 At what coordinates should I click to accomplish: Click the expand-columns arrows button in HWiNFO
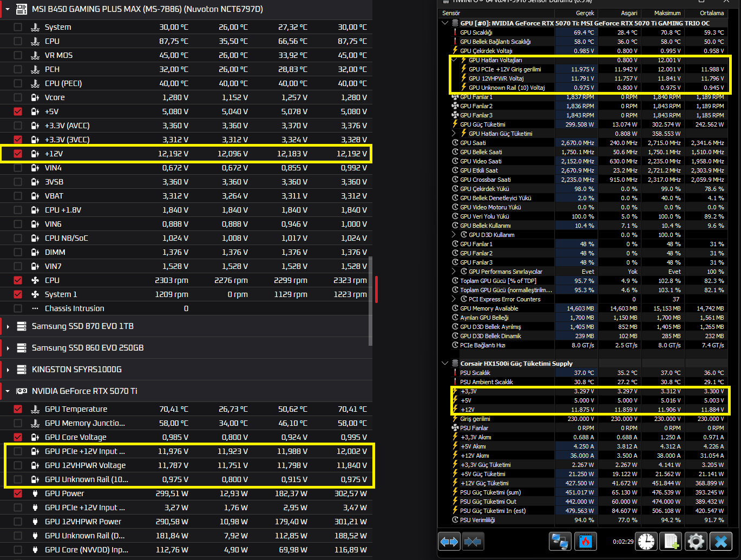click(x=449, y=542)
